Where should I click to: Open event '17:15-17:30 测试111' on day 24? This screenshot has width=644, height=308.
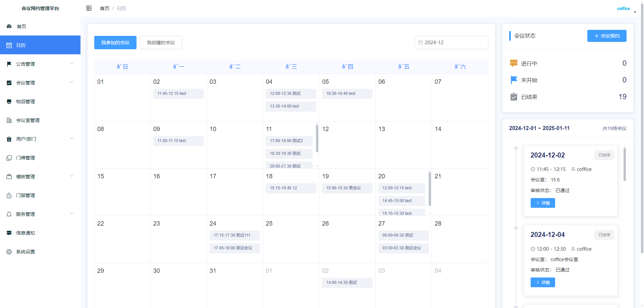coord(235,235)
